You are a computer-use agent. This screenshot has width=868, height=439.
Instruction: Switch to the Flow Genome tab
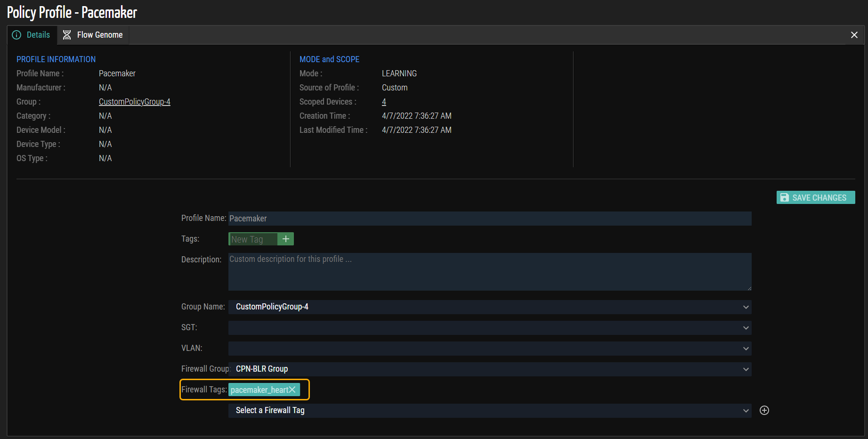point(99,35)
